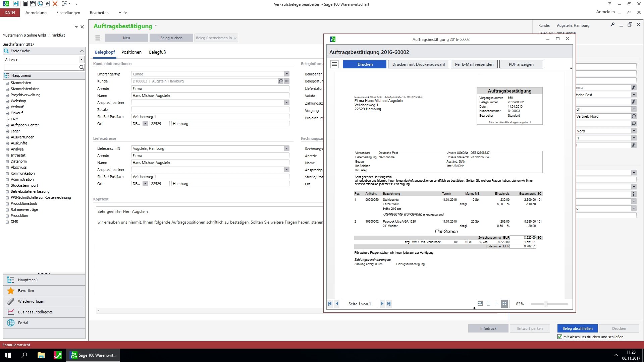This screenshot has height=362, width=644.
Task: Open the Lieferanschrift dropdown
Action: click(x=286, y=148)
